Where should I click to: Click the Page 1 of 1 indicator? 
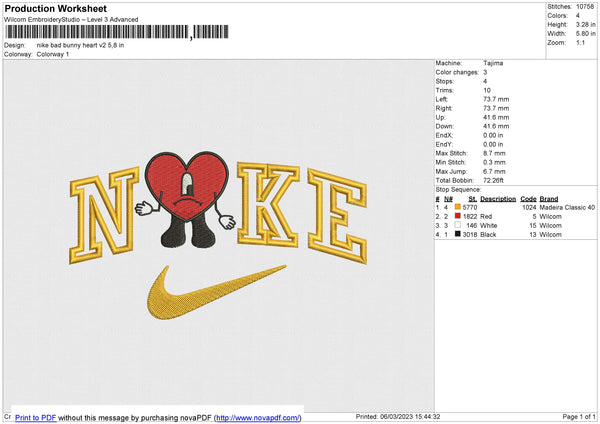click(579, 416)
